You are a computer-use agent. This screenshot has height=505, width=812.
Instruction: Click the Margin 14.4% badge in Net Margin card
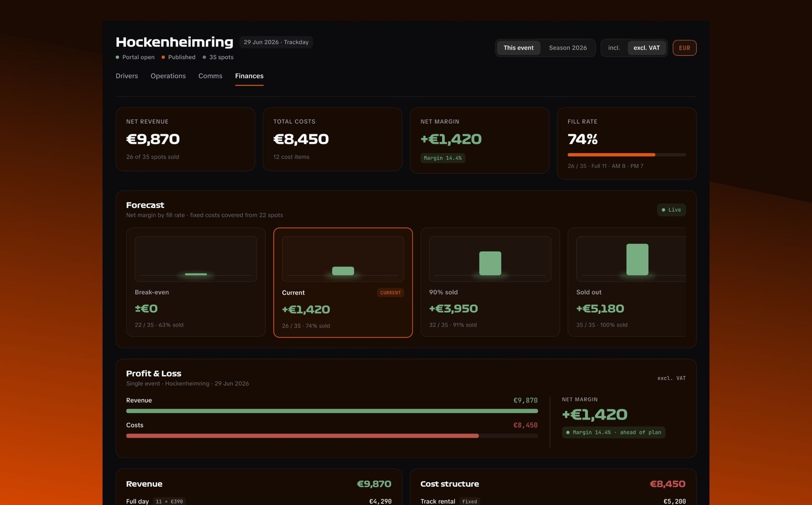pos(443,158)
